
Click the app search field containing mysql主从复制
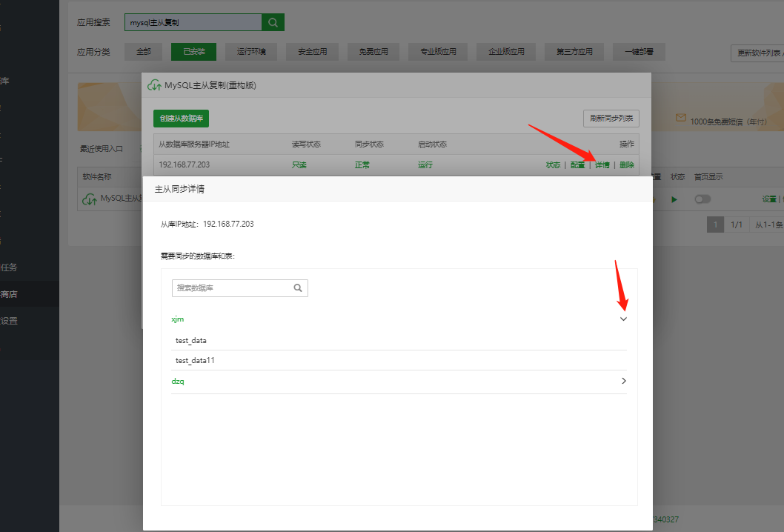click(193, 22)
